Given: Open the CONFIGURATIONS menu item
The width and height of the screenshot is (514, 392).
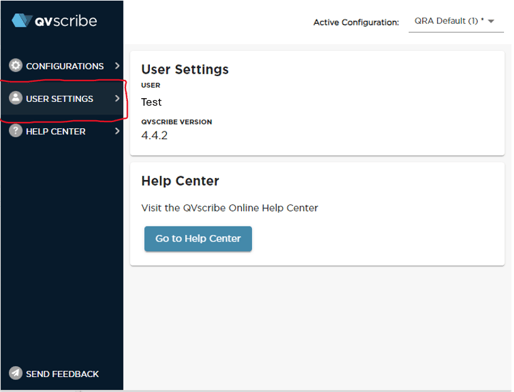Looking at the screenshot, I should pyautogui.click(x=62, y=66).
